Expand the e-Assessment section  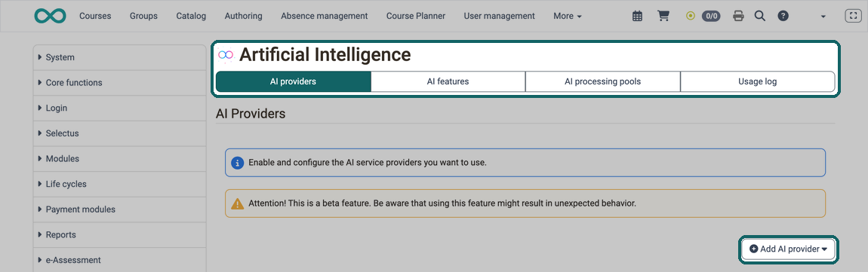tap(119, 261)
